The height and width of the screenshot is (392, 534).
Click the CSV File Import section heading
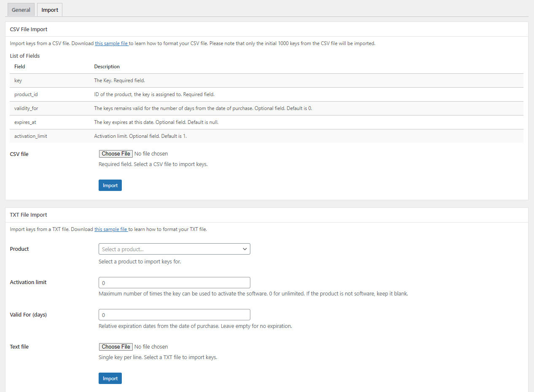click(29, 30)
